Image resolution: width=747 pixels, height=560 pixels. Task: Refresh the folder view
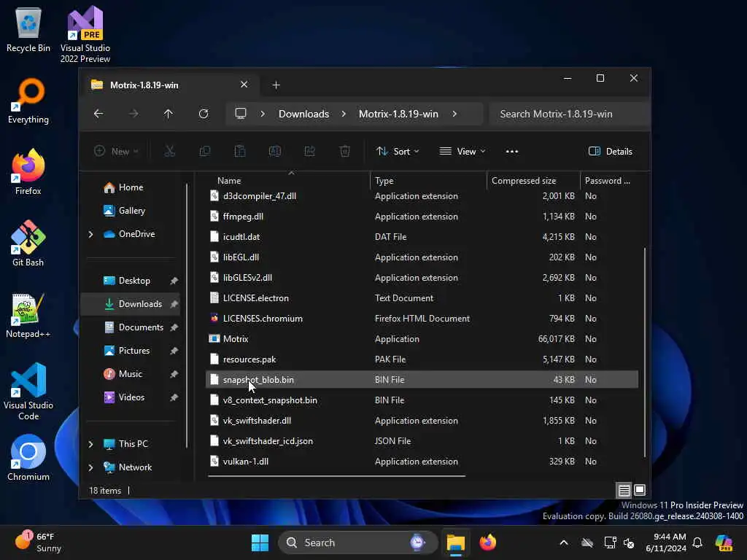click(x=204, y=114)
